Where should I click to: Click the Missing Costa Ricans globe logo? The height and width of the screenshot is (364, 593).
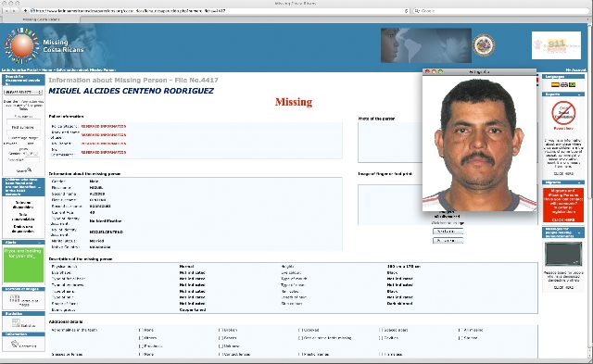[x=21, y=45]
